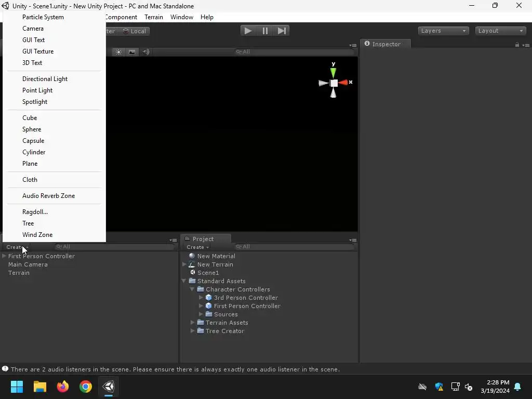Image resolution: width=532 pixels, height=399 pixels.
Task: Open the Window menu
Action: [x=182, y=17]
